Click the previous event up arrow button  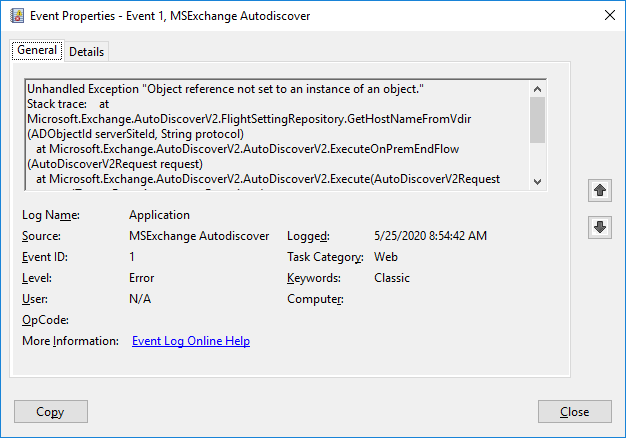click(x=600, y=189)
